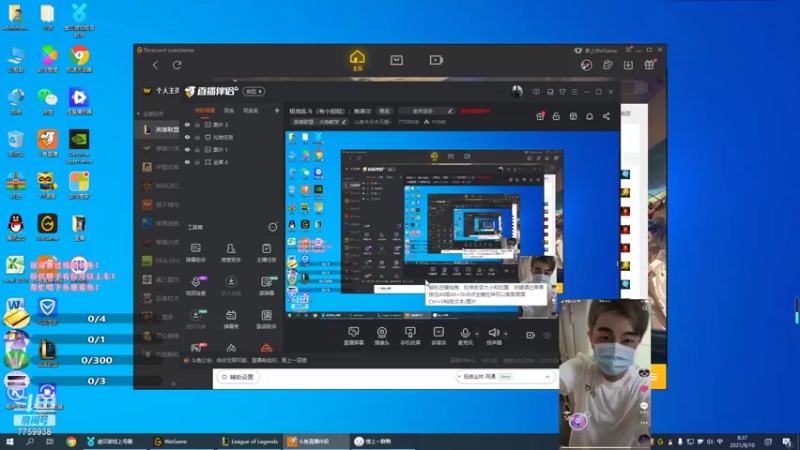The width and height of the screenshot is (800, 450).
Task: Click 掌上WeGame link
Action: coord(596,51)
